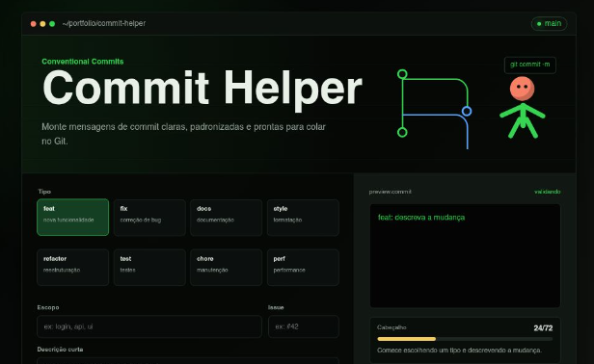Select the fix commit type card
The height and width of the screenshot is (364, 594).
149,218
